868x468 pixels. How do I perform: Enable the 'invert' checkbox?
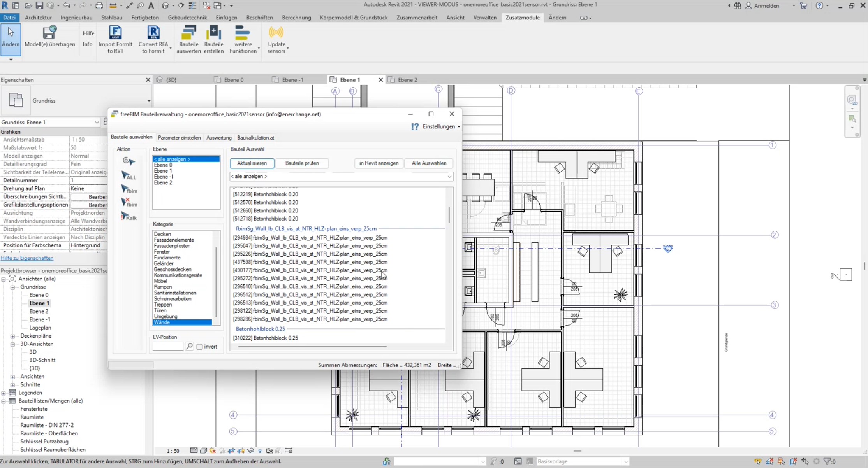point(199,347)
